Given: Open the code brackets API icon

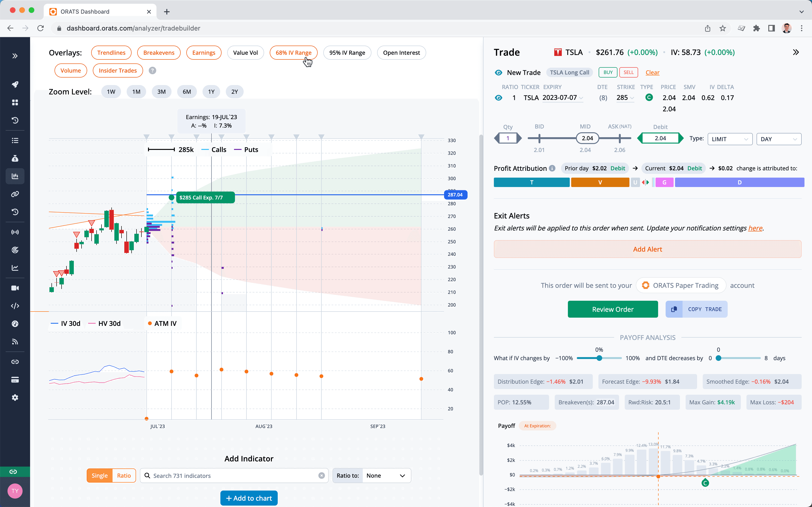Looking at the screenshot, I should click(x=15, y=306).
